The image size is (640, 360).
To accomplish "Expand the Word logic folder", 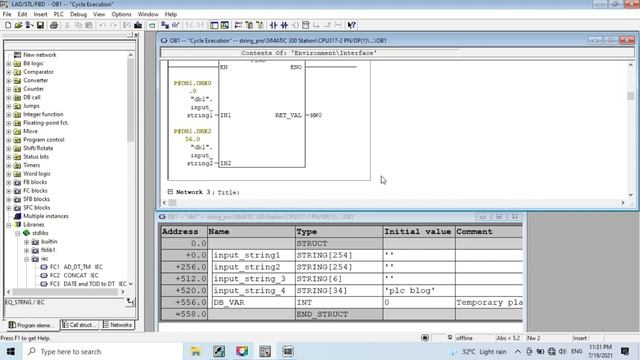I will tap(9, 174).
